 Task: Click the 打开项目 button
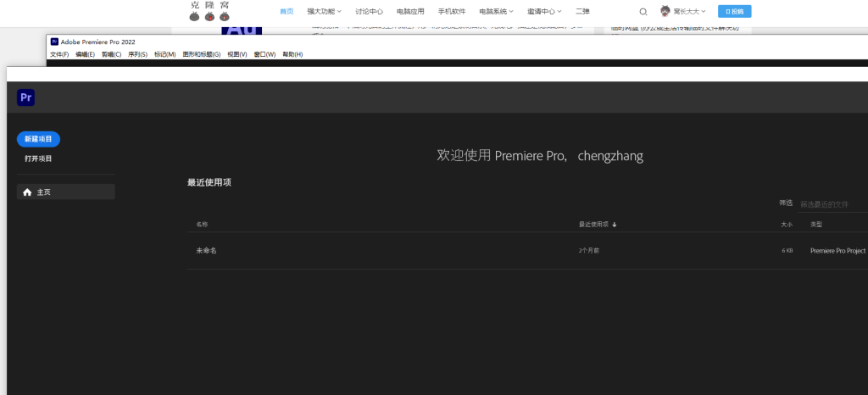[x=38, y=159]
